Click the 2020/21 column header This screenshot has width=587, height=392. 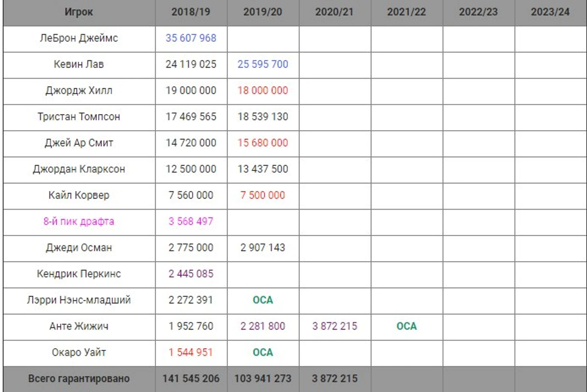point(335,12)
